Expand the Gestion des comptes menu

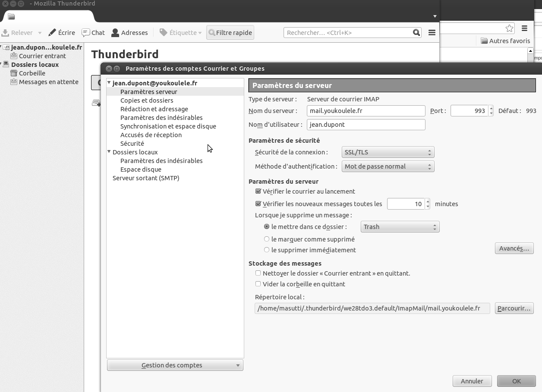click(175, 365)
